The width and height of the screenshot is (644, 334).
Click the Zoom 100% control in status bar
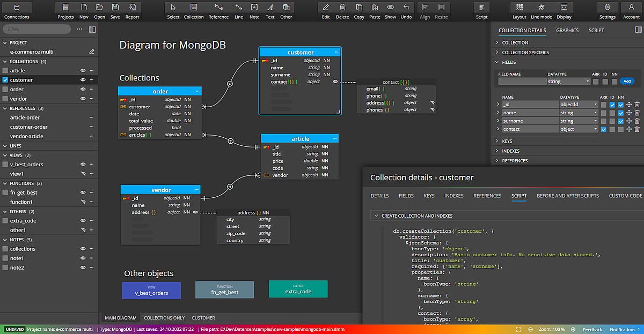coord(553,330)
